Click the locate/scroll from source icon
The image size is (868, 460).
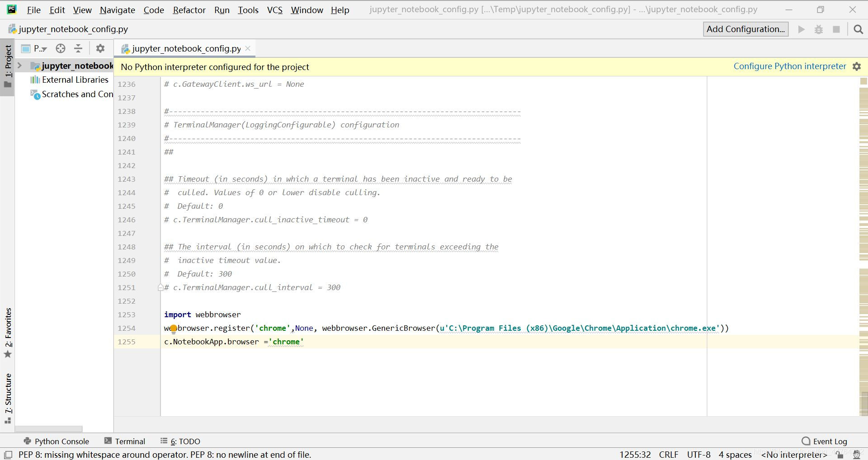(x=61, y=48)
